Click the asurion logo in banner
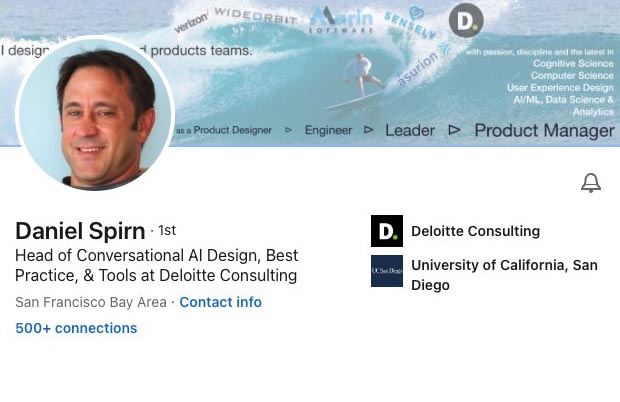 420,67
